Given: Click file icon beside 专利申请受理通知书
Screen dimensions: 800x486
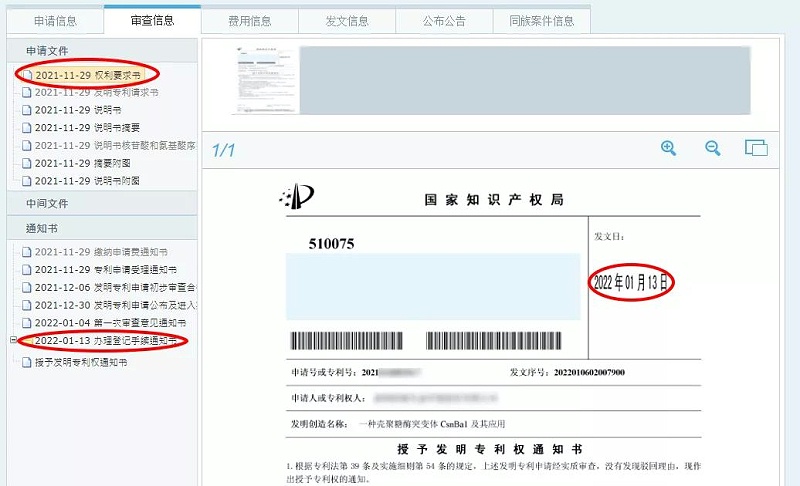Looking at the screenshot, I should 27,270.
